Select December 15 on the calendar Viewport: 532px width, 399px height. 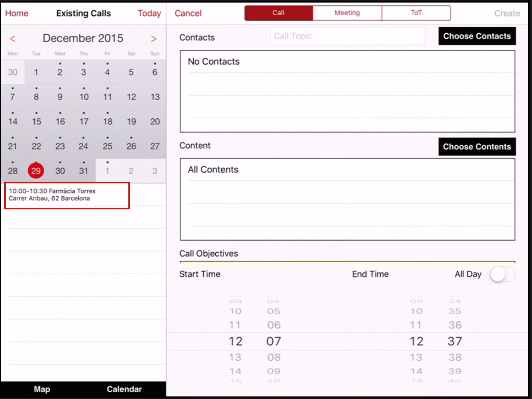coord(36,122)
